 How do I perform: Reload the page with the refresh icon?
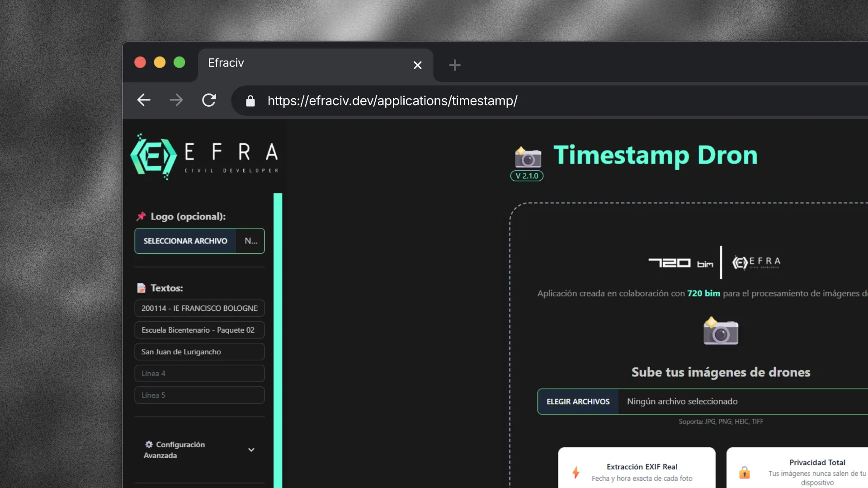(209, 100)
